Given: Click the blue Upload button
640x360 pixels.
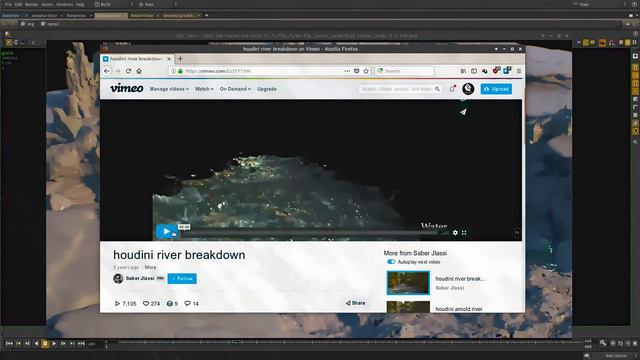Looking at the screenshot, I should 496,89.
